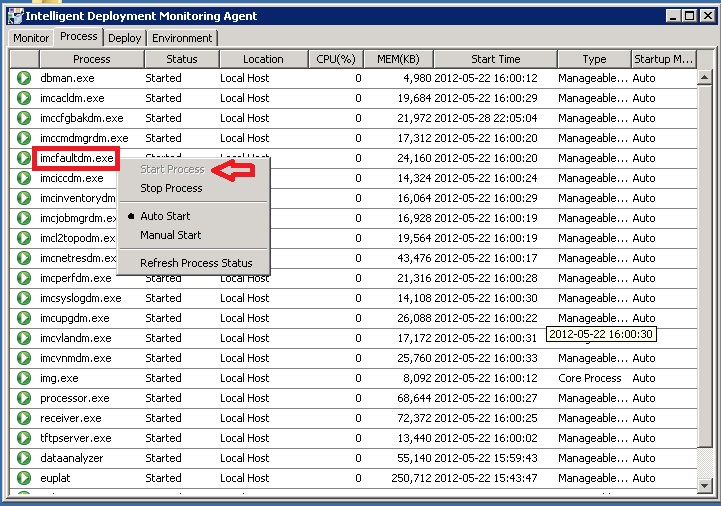Switch to the Monitor tab
This screenshot has height=506, width=721.
tap(31, 38)
